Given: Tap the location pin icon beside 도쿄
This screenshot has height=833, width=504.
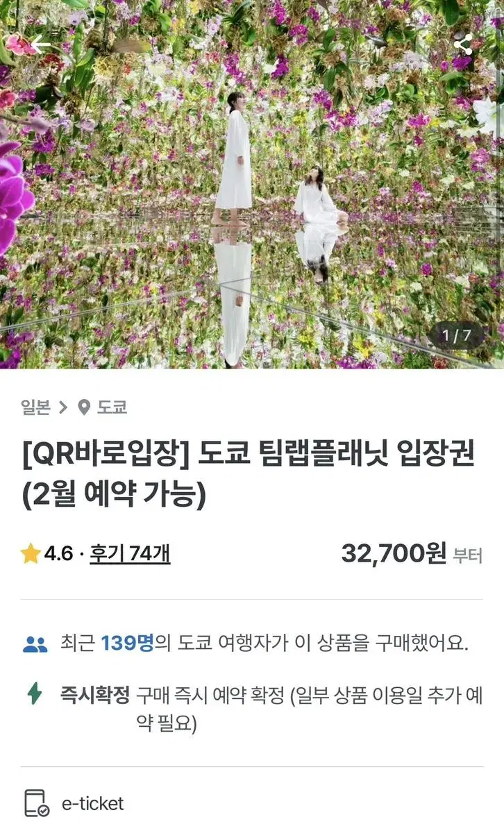Looking at the screenshot, I should point(84,407).
